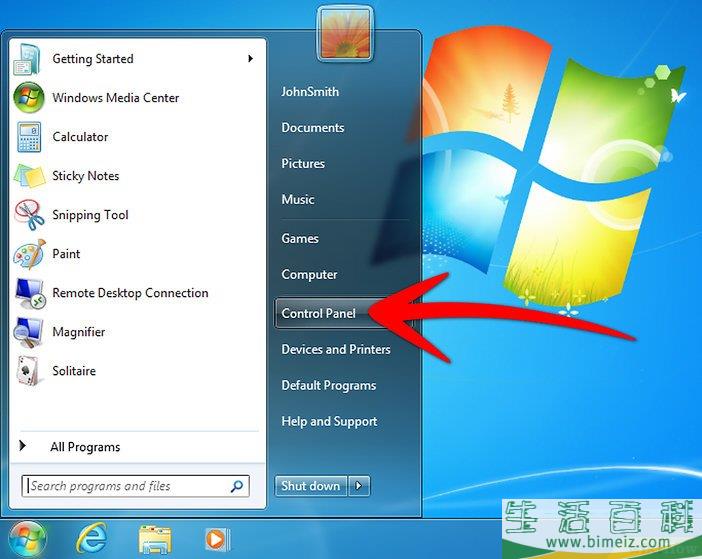Screen dimensions: 702x559
Task: Expand All Programs via its arrow
Action: coord(22,445)
